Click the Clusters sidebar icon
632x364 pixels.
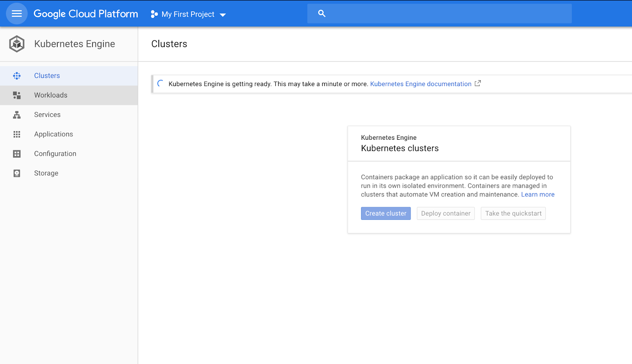(17, 76)
